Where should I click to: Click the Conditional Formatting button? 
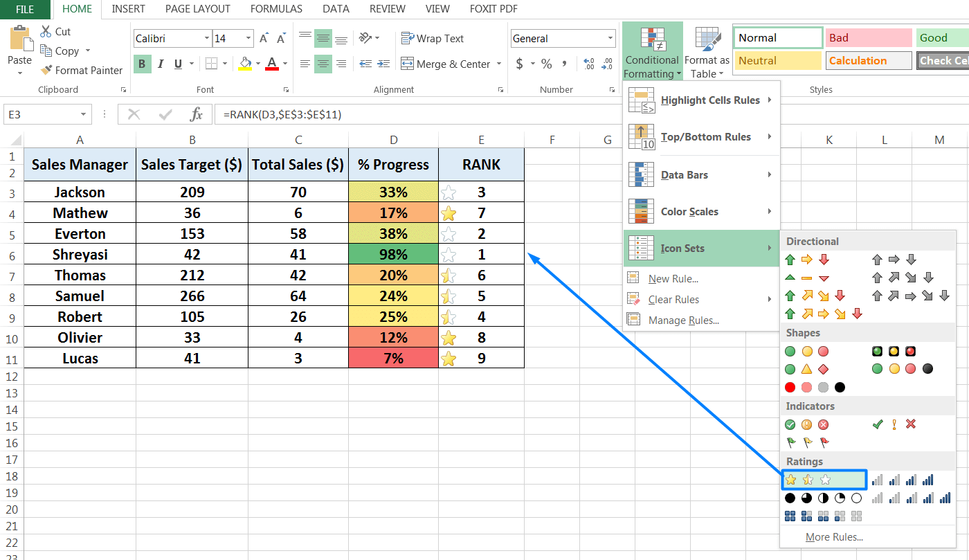coord(652,53)
